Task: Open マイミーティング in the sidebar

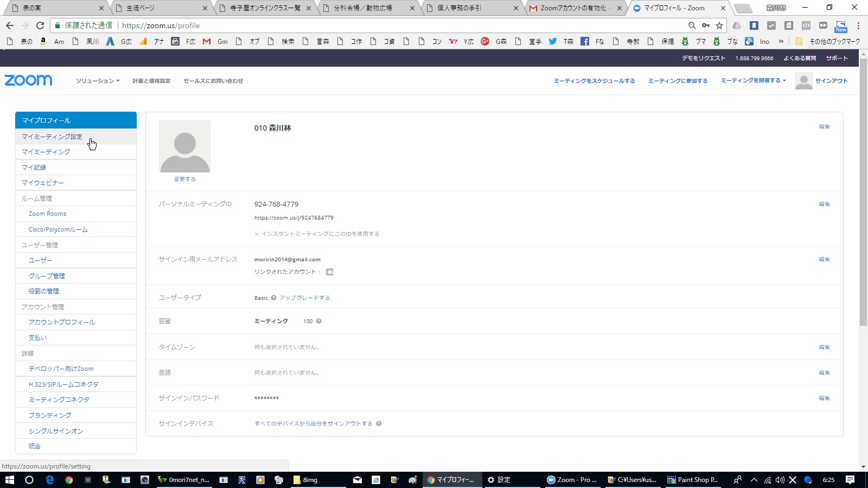Action: (x=76, y=152)
